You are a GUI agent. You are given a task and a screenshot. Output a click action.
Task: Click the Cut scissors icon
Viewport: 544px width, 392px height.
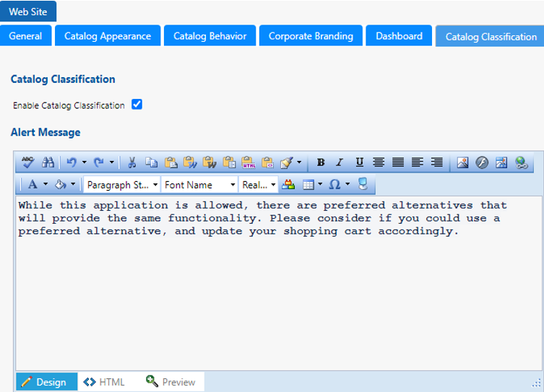132,162
